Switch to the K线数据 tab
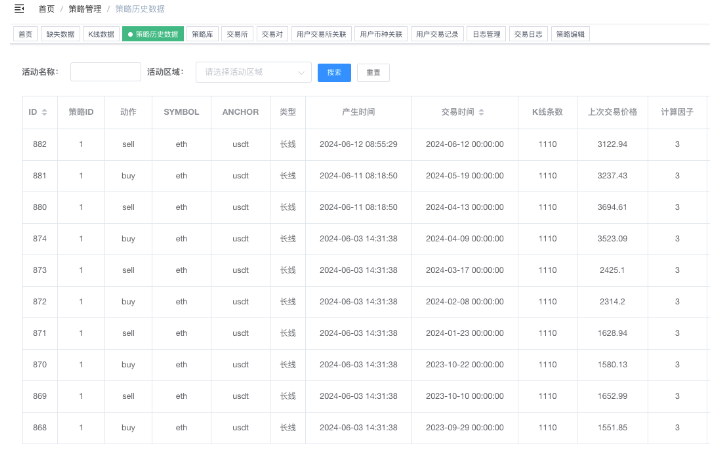The width and height of the screenshot is (720, 450). tap(101, 34)
